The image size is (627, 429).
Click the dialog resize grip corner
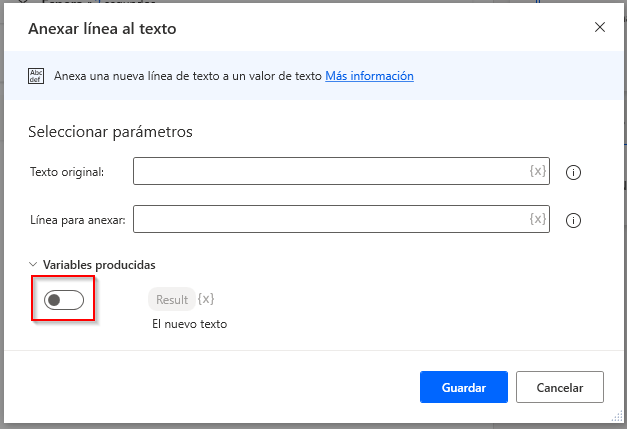point(617,416)
